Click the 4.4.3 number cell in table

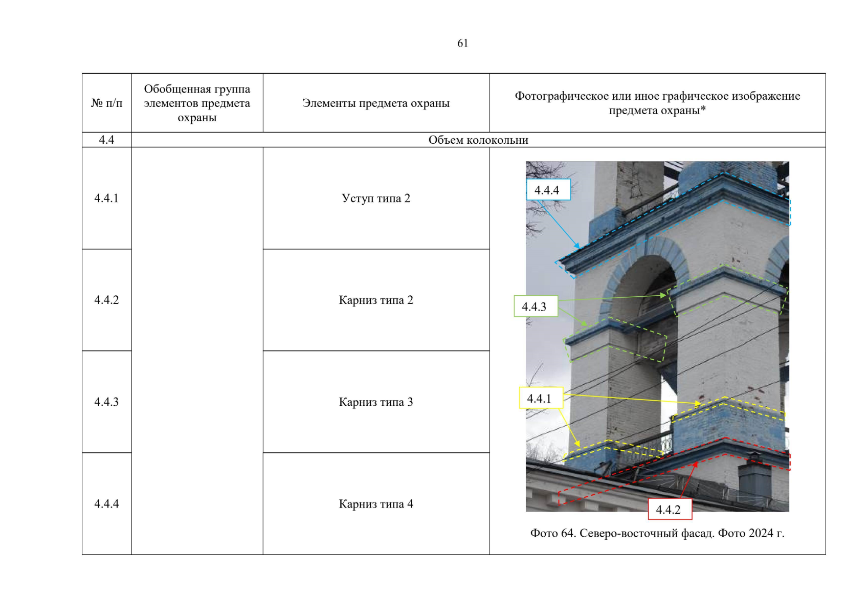coord(106,402)
